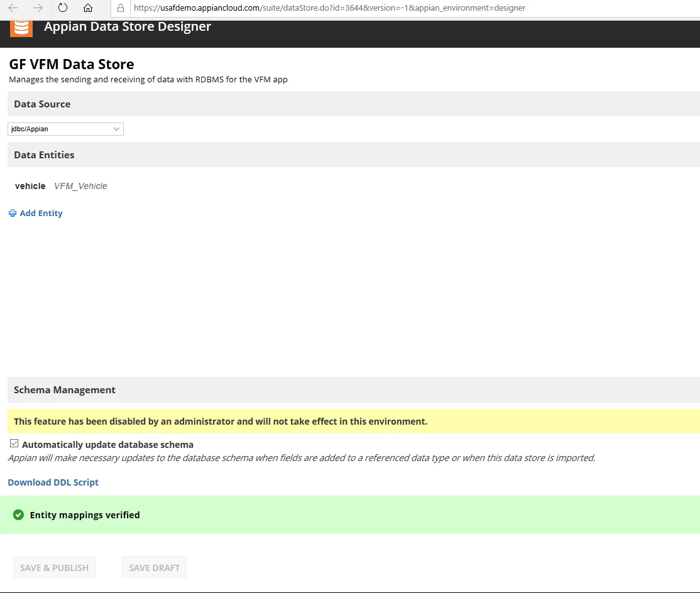The height and width of the screenshot is (593, 700).
Task: Click the Data Entities section heading
Action: pyautogui.click(x=44, y=155)
